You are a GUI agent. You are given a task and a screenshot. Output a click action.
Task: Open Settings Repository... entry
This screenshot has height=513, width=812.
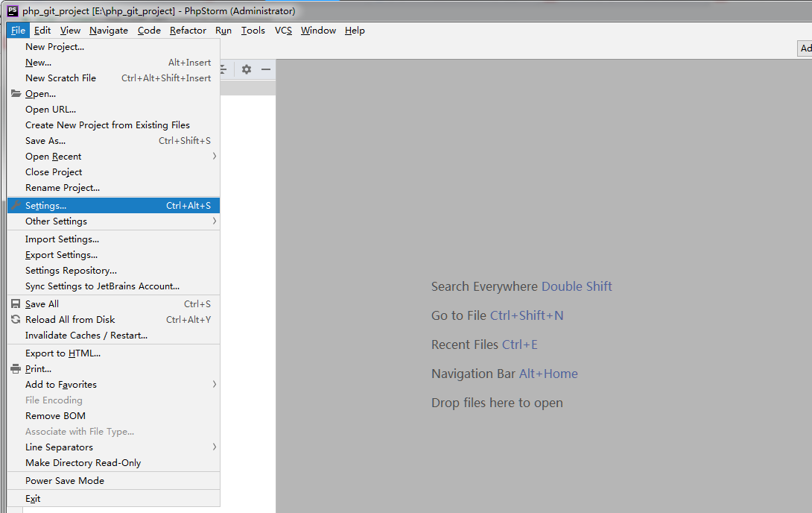(113, 271)
